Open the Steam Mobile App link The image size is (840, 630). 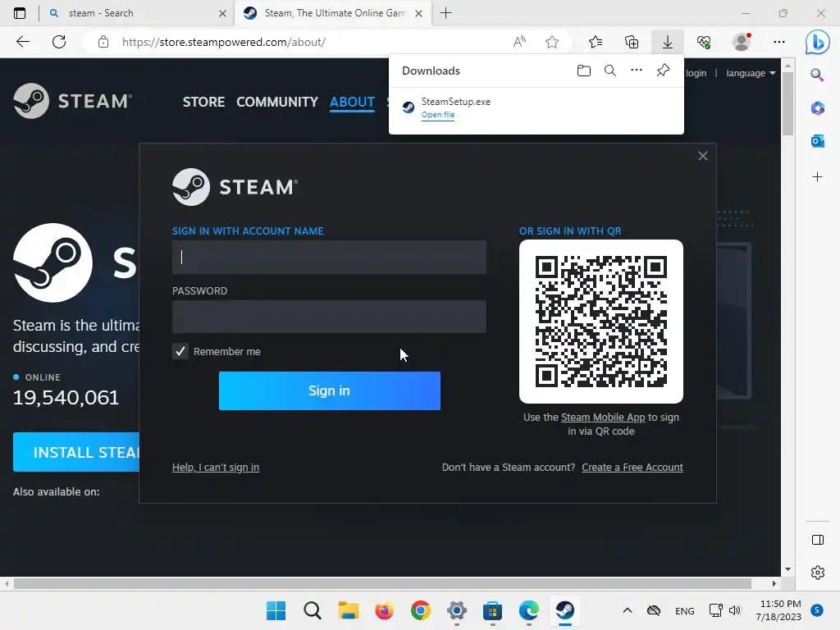[x=603, y=418]
